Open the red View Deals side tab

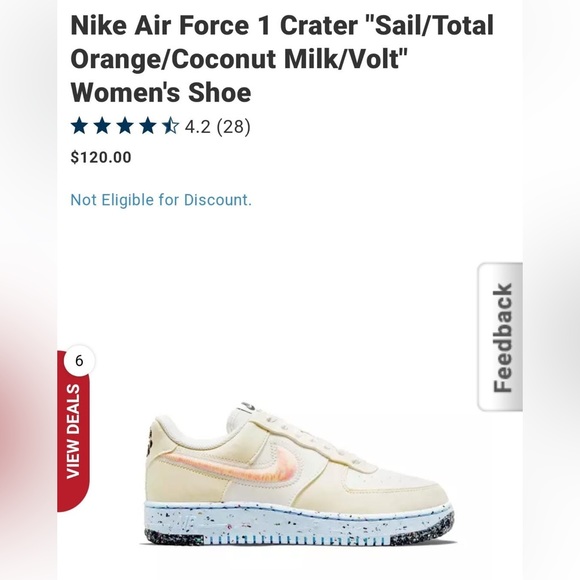point(73,431)
